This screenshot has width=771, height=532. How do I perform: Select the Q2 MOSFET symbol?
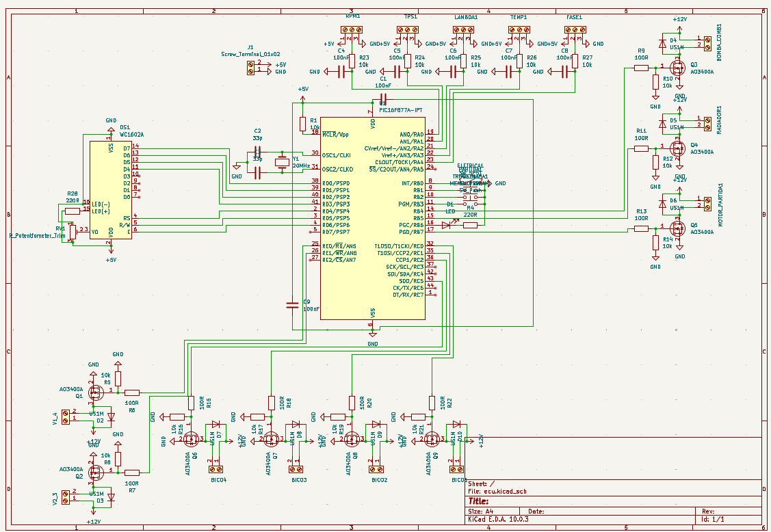(x=95, y=473)
